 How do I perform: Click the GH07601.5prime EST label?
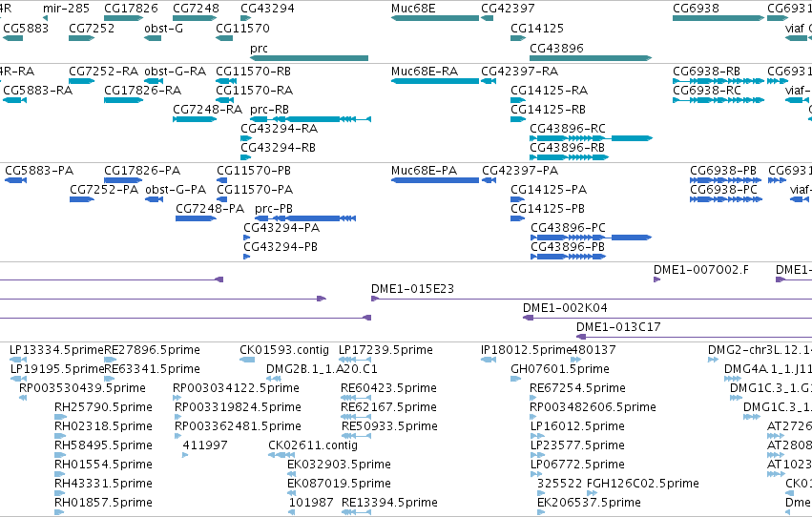560,369
